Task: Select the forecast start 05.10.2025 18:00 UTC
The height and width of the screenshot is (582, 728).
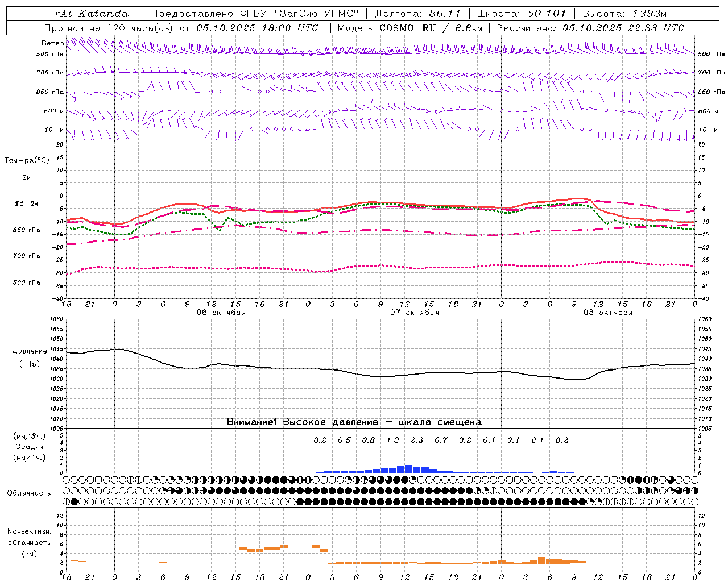Action: (x=257, y=28)
